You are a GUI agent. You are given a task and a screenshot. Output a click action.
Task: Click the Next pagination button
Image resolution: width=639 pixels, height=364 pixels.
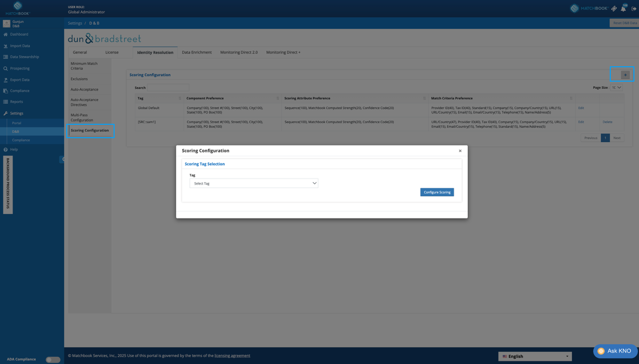click(x=617, y=138)
